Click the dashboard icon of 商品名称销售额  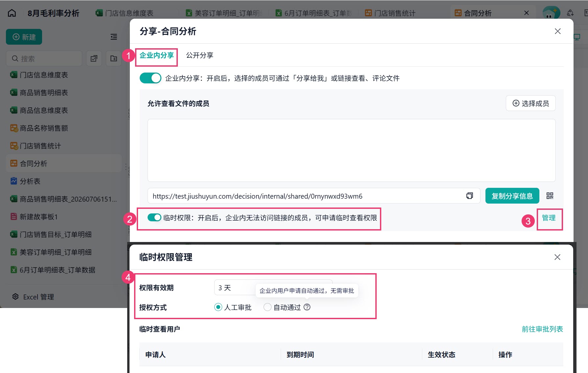pyautogui.click(x=13, y=128)
